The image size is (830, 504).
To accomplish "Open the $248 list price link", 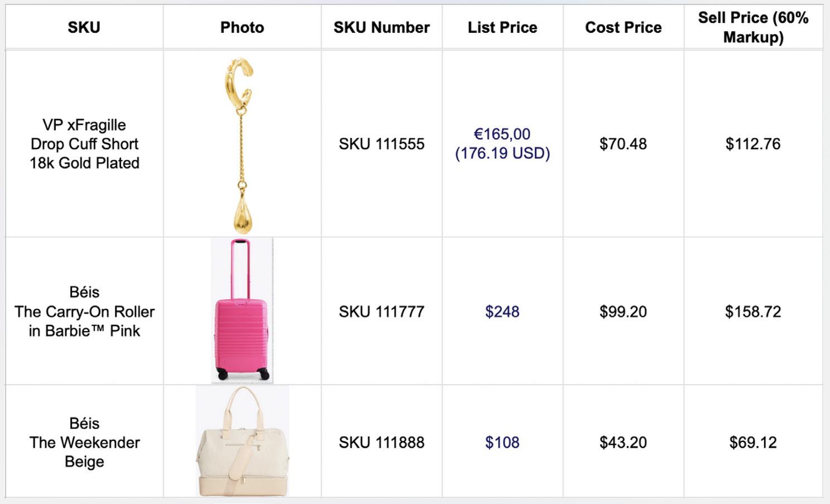I will pos(502,311).
